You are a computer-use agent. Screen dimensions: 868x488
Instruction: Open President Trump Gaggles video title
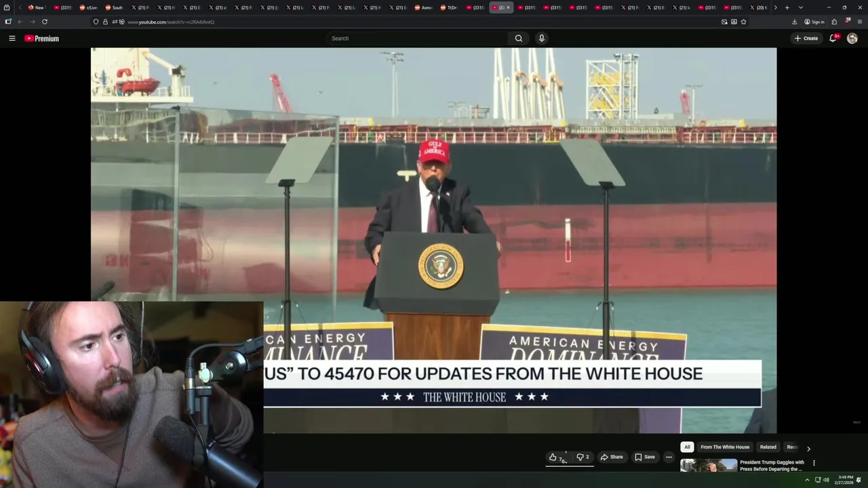[x=772, y=466]
